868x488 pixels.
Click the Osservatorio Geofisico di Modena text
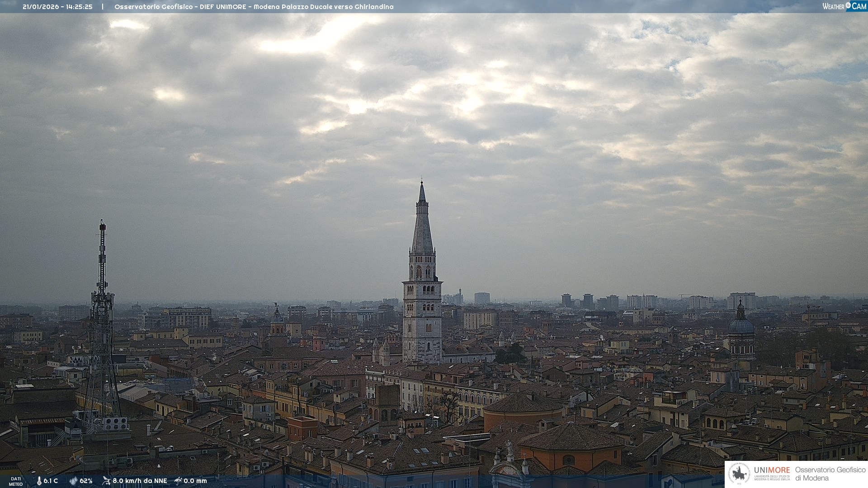pos(830,474)
